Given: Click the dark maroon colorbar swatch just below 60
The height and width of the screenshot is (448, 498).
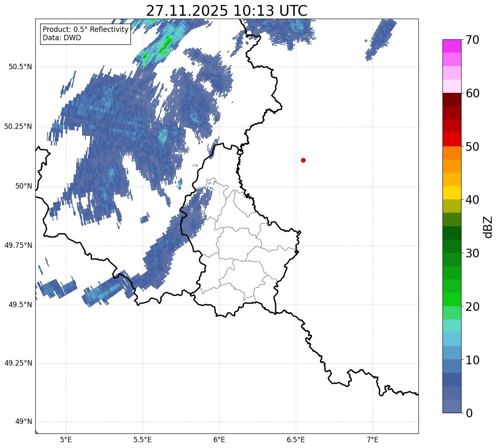Looking at the screenshot, I should [452, 99].
